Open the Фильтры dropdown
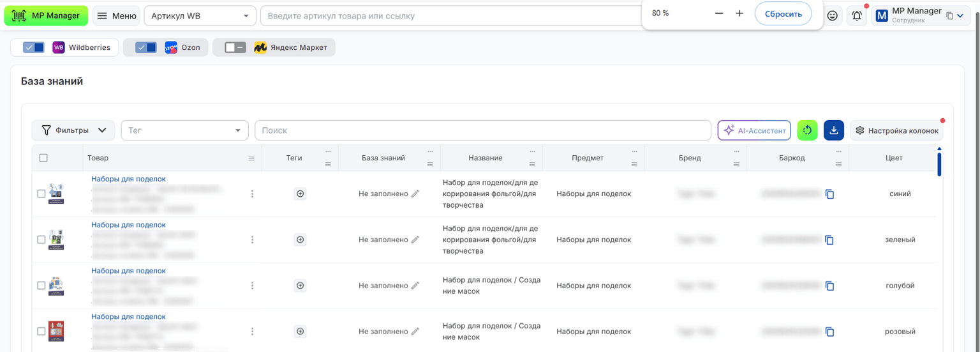 [x=73, y=130]
